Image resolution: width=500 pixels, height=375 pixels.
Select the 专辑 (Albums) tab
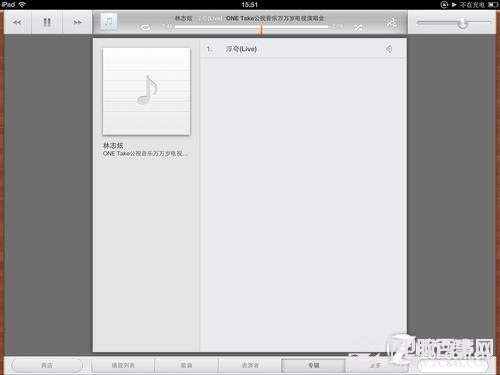[313, 365]
